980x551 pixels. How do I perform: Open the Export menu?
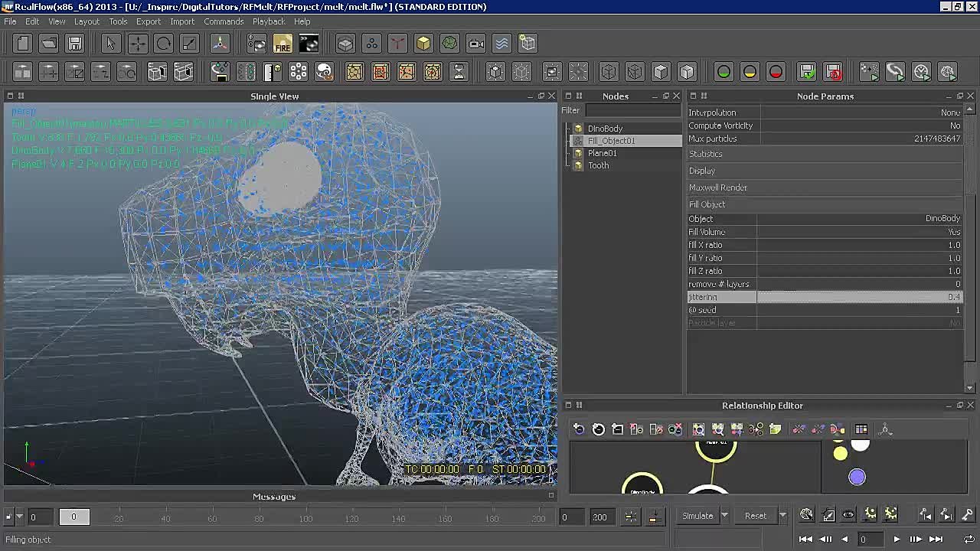149,21
